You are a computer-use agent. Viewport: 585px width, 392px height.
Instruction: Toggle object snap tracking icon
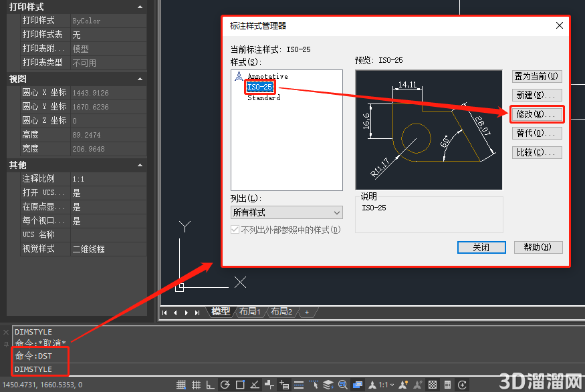(255, 385)
